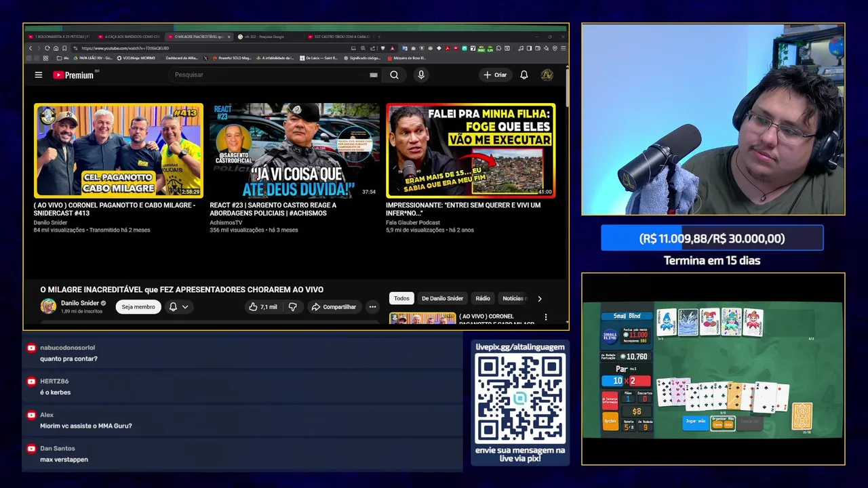Image resolution: width=868 pixels, height=488 pixels.
Task: Open the account avatar menu
Action: 547,75
